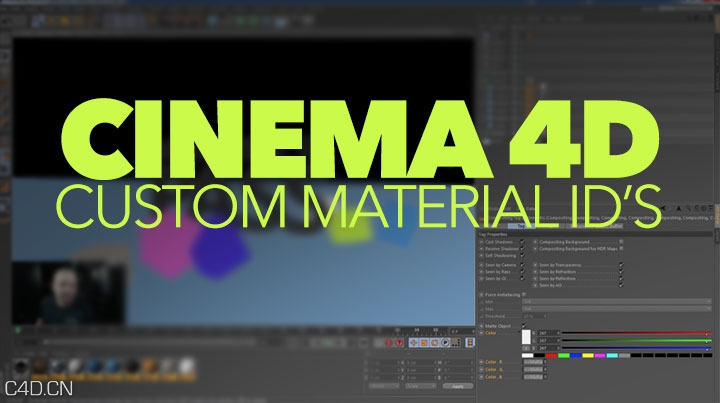Toggle the Rotation keyframe icon in animation toolbar
This screenshot has height=403, width=720.
tap(434, 342)
